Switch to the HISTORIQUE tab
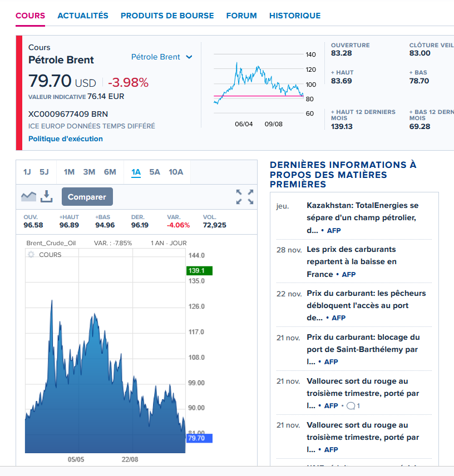The height and width of the screenshot is (476, 454). (294, 16)
